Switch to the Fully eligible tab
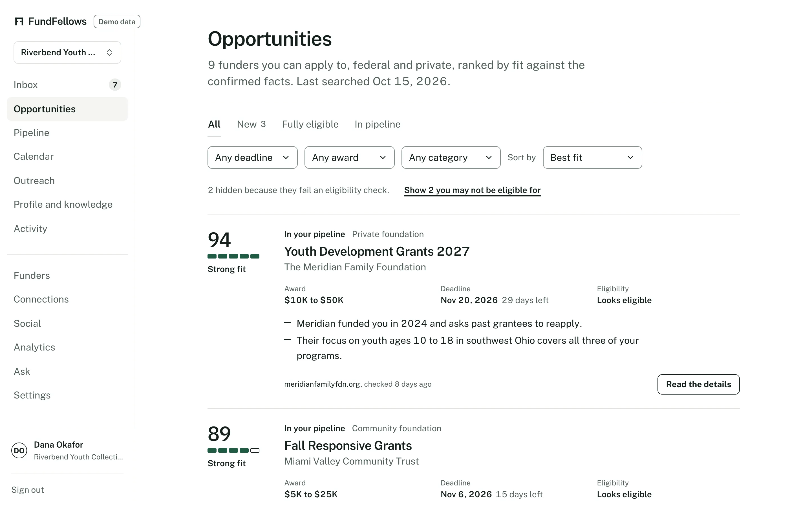Image resolution: width=812 pixels, height=508 pixels. pos(310,124)
